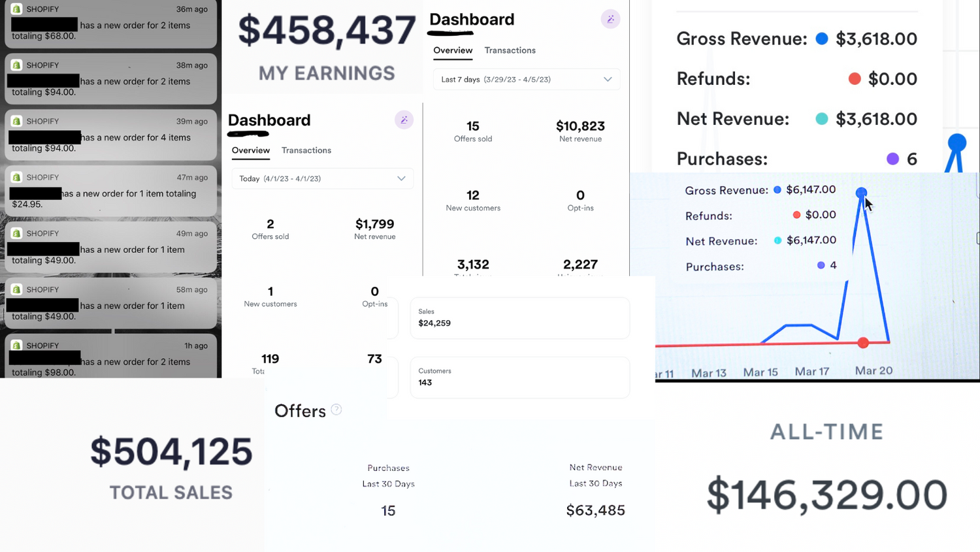Screen dimensions: 980x552
Task: Open the Today (4/1/23 - 4/1/23) date dropdown
Action: pos(322,178)
